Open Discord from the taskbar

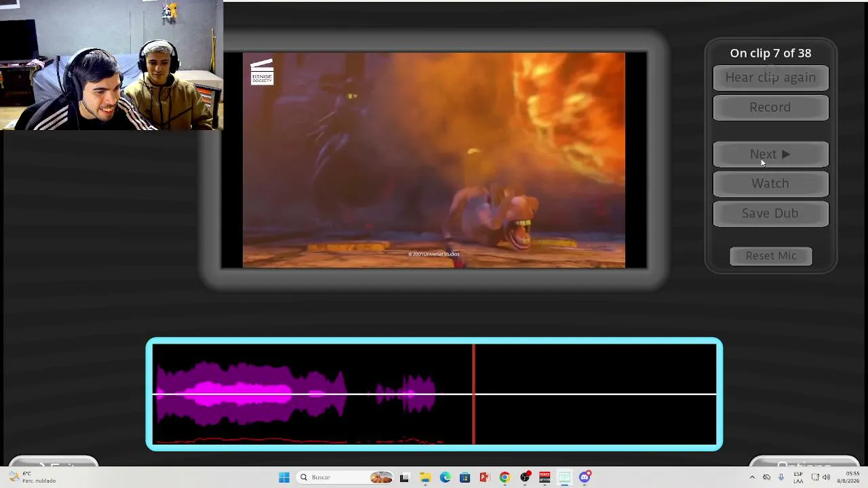pos(585,477)
